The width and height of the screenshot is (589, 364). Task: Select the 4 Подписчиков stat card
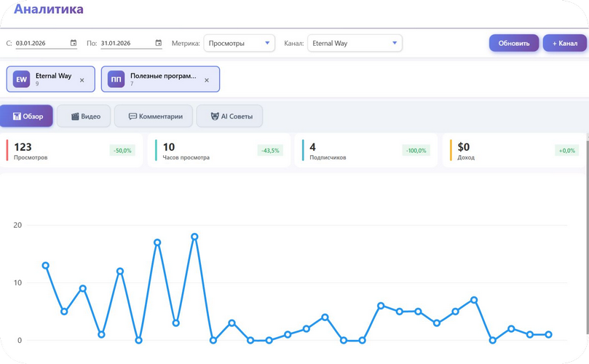pos(366,150)
